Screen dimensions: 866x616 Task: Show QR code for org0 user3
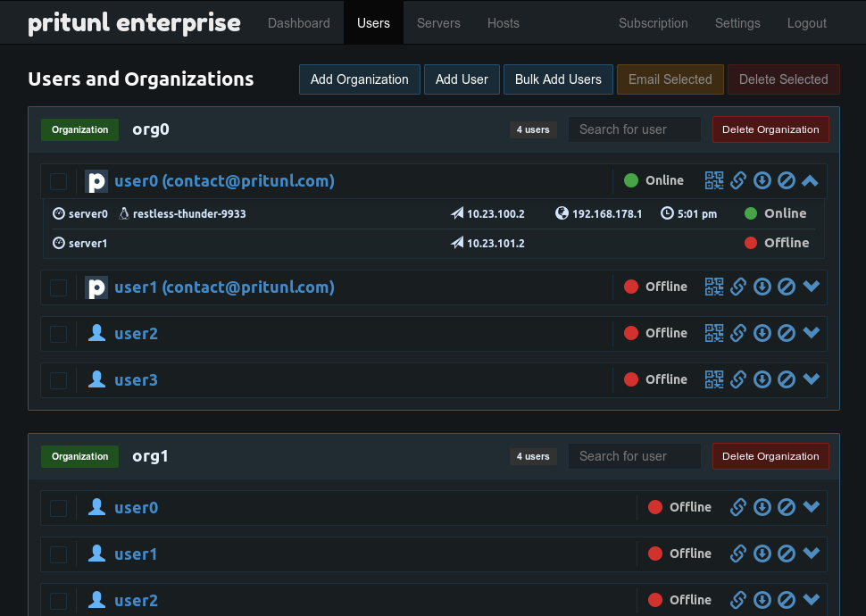[714, 379]
